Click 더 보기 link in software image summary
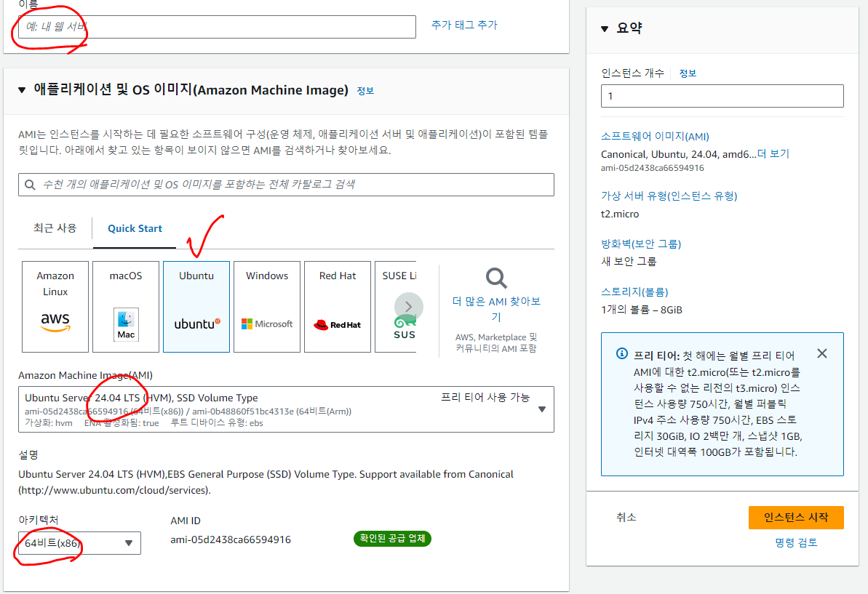 click(773, 154)
